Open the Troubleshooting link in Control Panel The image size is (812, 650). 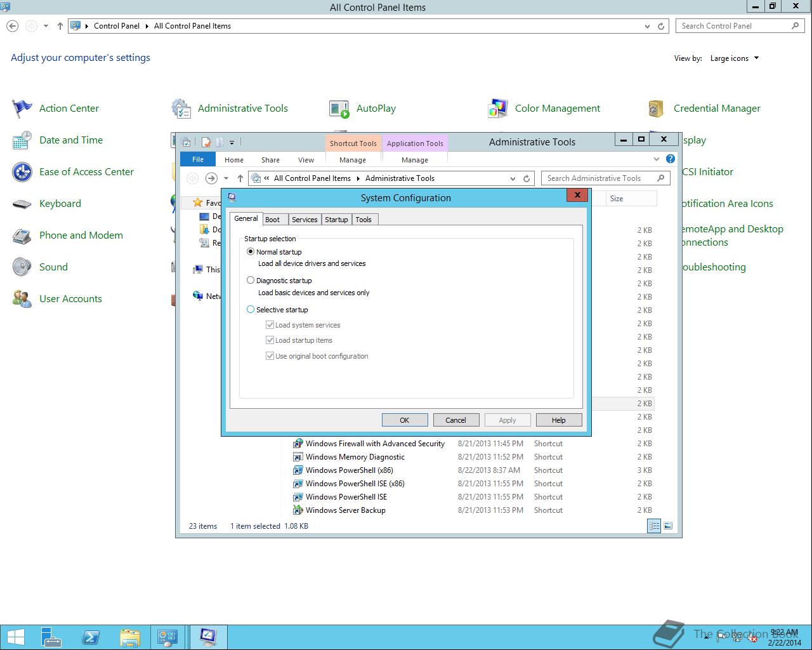[x=712, y=267]
